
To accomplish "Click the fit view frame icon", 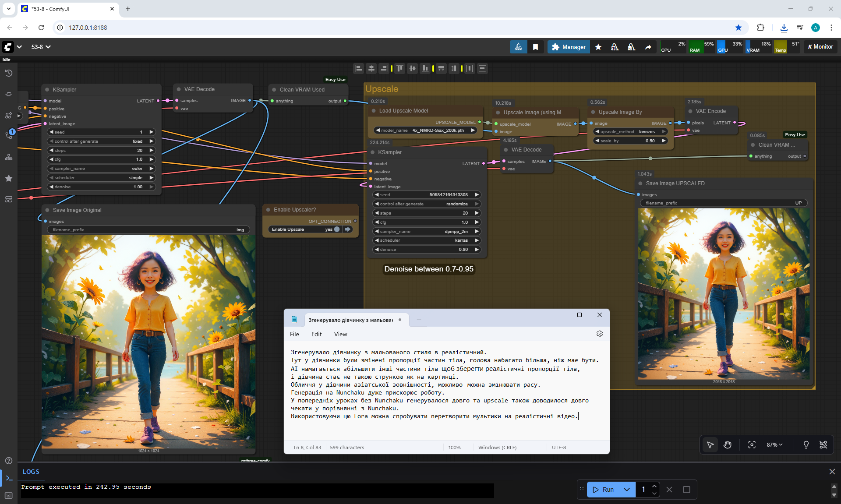I will [x=752, y=445].
